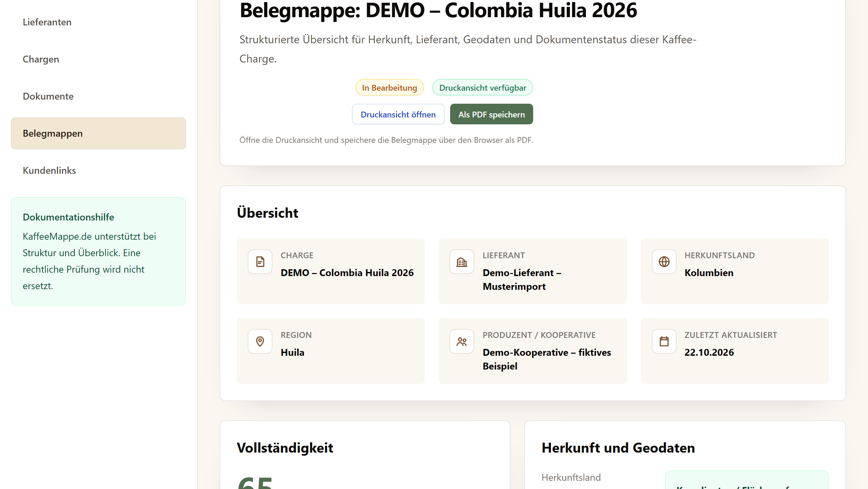Click the date 22.10.2026

[x=709, y=352]
